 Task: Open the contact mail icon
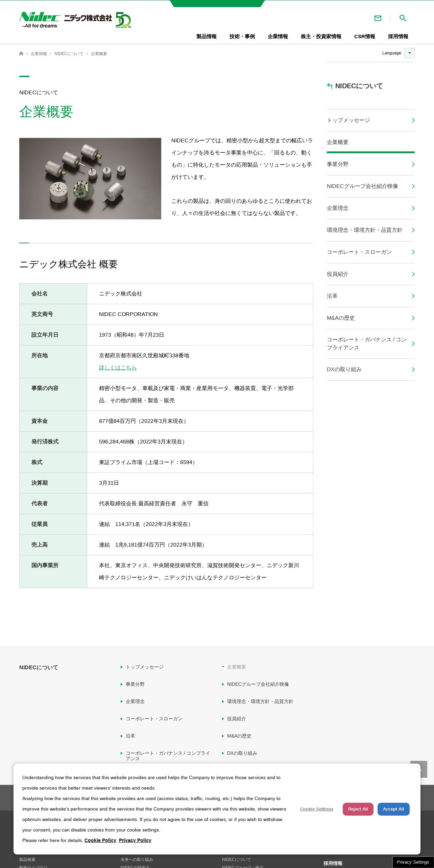pyautogui.click(x=378, y=18)
